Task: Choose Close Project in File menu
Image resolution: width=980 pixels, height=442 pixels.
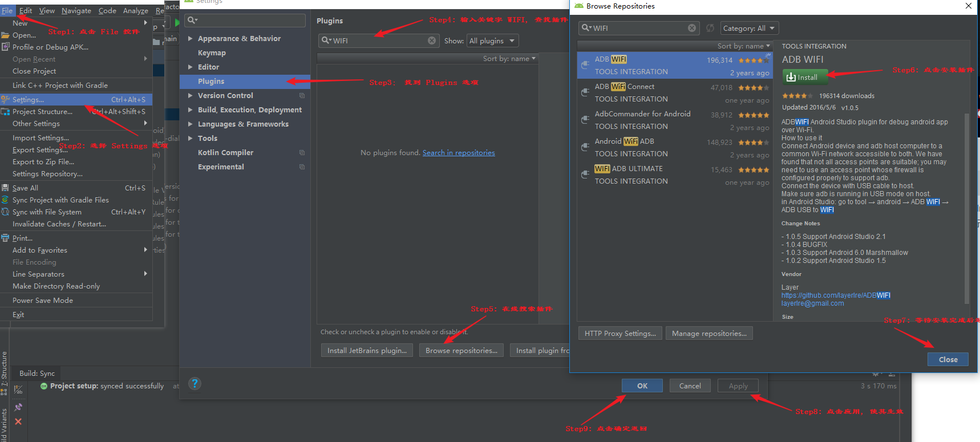Action: coord(76,71)
